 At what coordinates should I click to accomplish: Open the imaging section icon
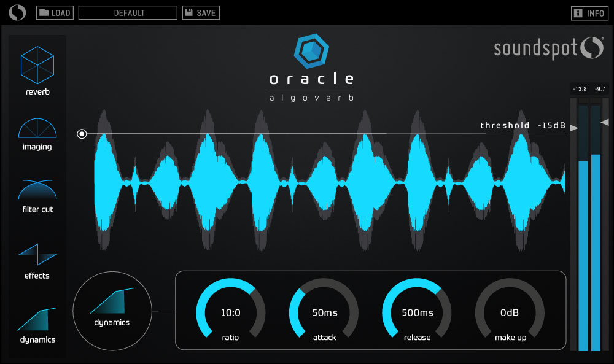tap(37, 128)
